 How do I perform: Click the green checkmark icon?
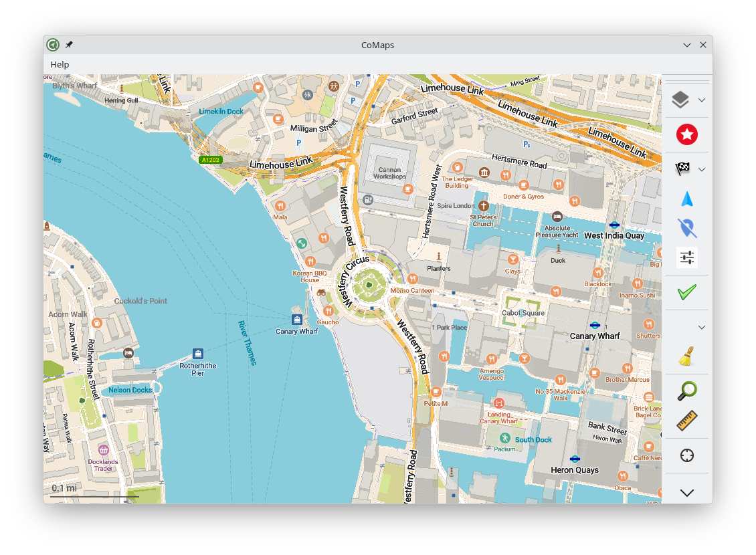coord(687,292)
